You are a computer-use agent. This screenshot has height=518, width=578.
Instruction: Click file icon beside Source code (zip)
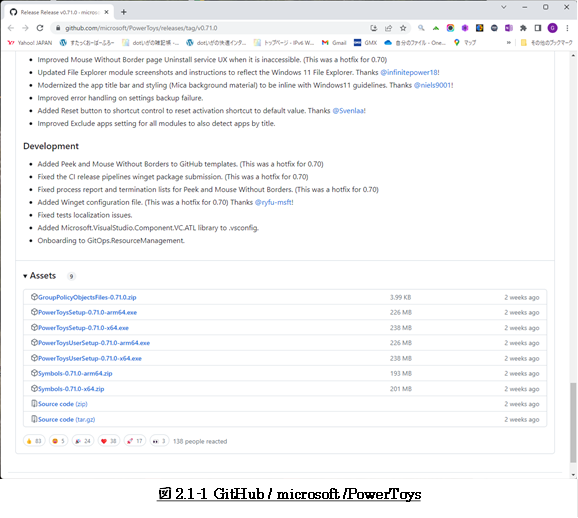click(x=34, y=404)
